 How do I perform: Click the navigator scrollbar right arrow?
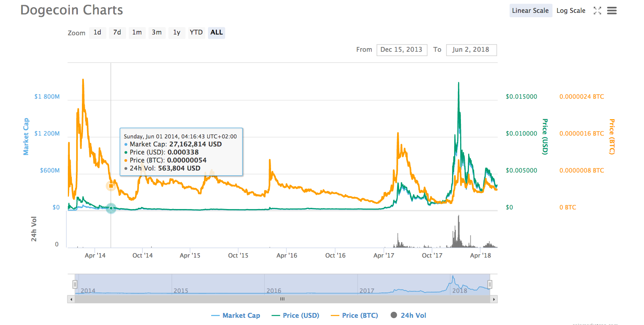pos(494,299)
